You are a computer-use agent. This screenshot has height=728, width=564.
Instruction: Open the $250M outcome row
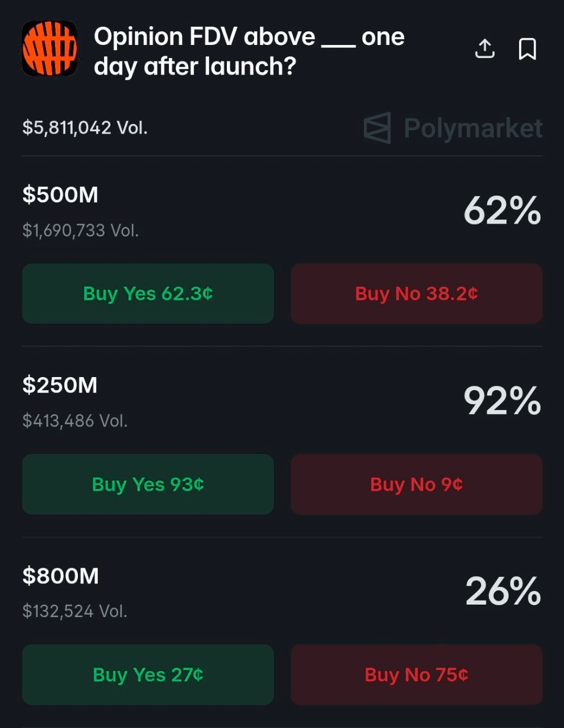point(60,385)
